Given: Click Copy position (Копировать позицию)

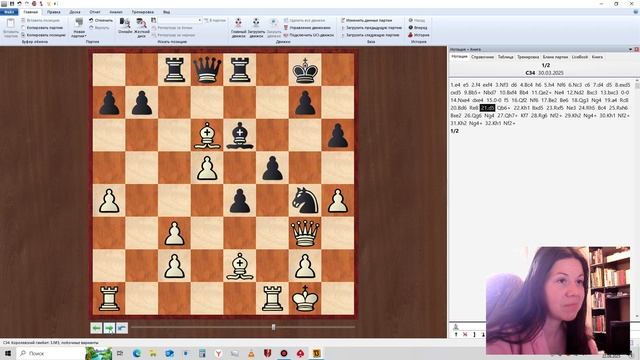Looking at the screenshot, I should pos(43,35).
